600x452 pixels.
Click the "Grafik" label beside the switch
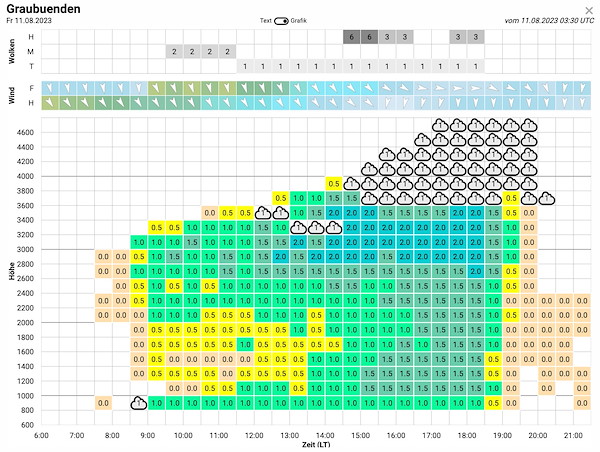pos(298,21)
